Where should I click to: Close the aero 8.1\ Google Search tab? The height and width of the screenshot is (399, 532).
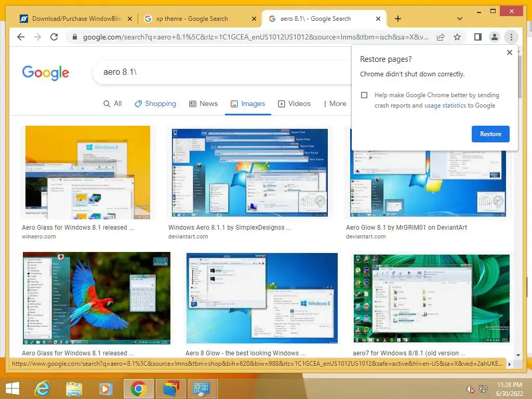pyautogui.click(x=378, y=19)
